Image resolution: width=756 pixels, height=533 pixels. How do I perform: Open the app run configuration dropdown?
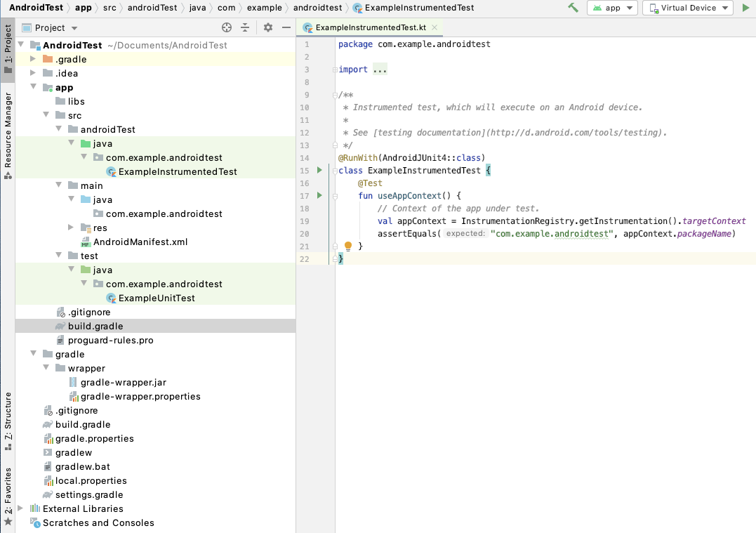click(x=612, y=8)
